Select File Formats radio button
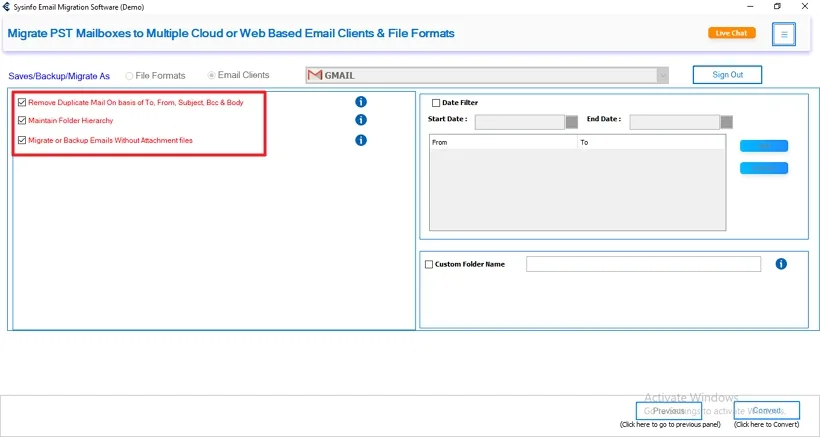Image resolution: width=820 pixels, height=437 pixels. (x=129, y=76)
